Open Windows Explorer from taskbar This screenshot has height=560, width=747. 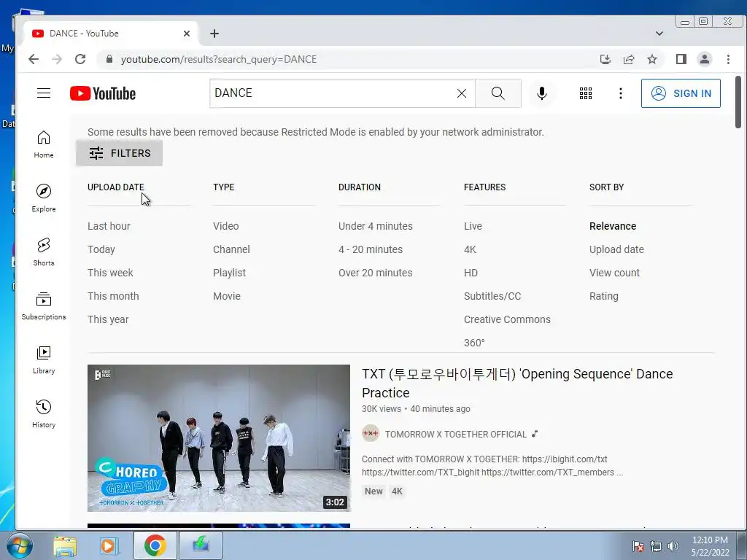[x=65, y=545]
